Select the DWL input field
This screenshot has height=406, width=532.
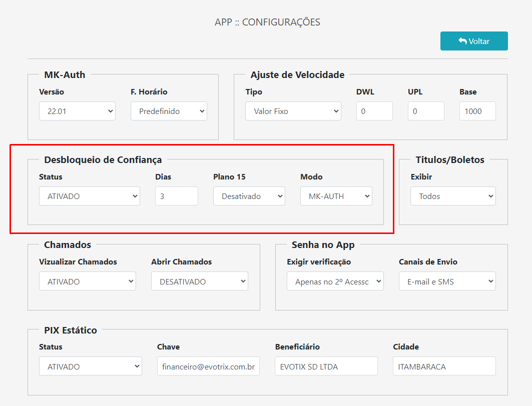point(374,111)
